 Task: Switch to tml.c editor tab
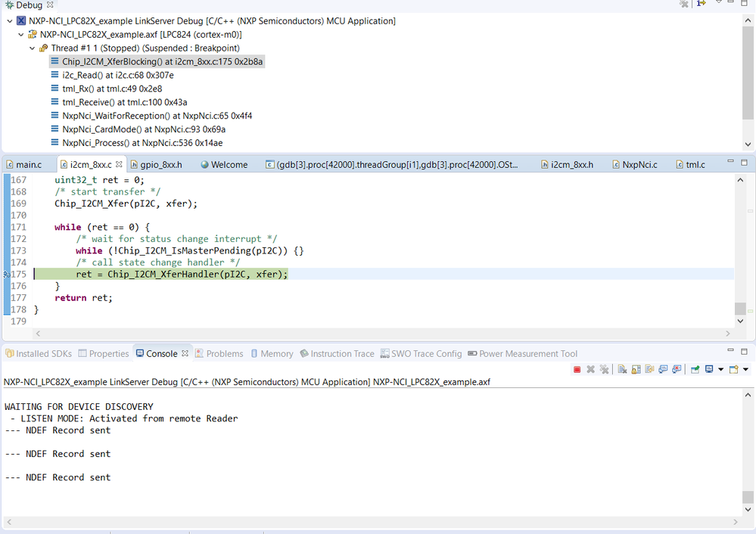click(x=690, y=165)
